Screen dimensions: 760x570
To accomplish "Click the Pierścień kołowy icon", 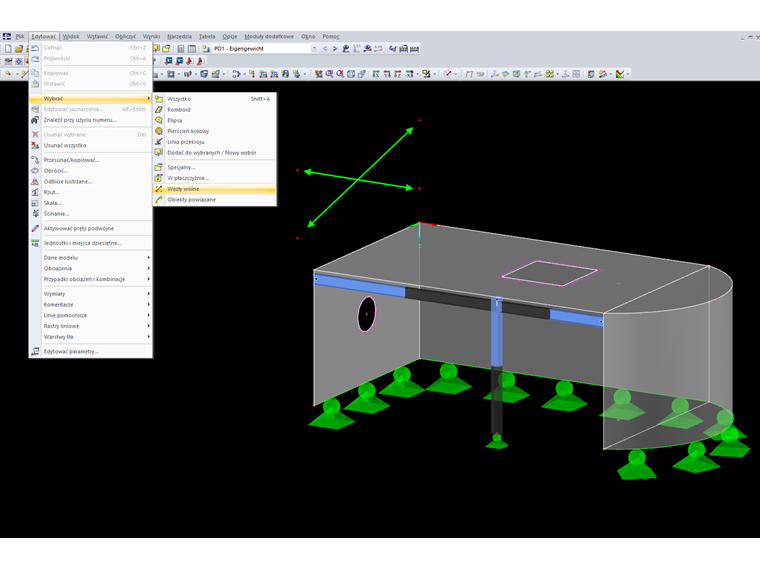I will tap(158, 131).
